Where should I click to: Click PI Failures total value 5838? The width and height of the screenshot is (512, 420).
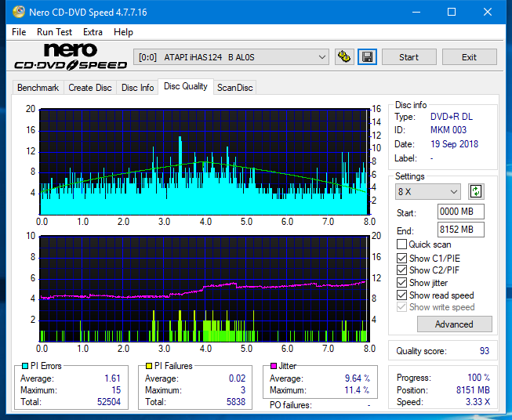pos(236,401)
